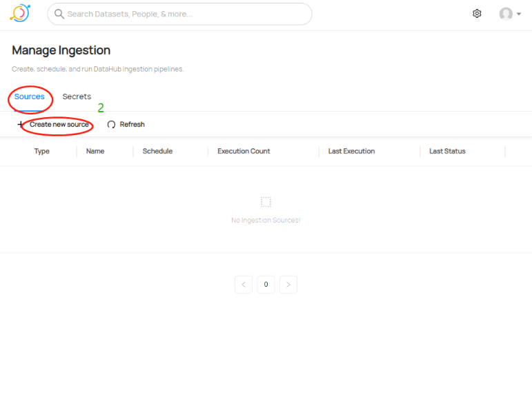Click Create new source button
Screen dimensions: 532x404
(x=59, y=125)
